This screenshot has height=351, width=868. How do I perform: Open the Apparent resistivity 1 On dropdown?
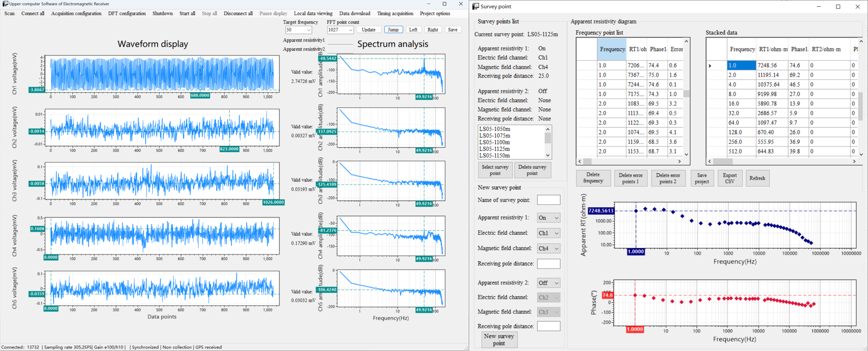pyautogui.click(x=556, y=218)
